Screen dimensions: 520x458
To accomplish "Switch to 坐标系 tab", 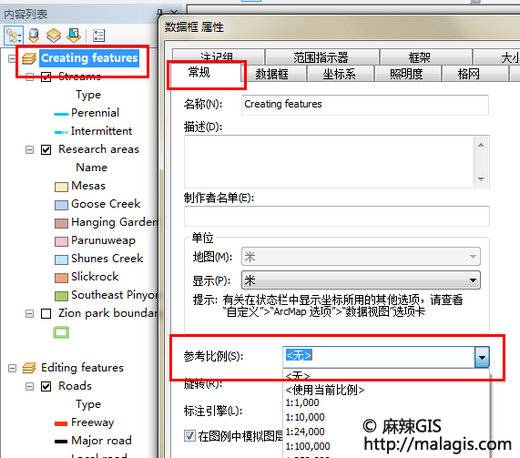I will 339,74.
